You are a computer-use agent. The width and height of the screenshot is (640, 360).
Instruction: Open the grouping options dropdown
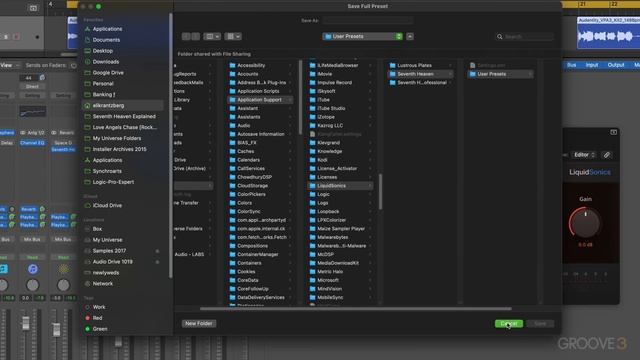click(x=233, y=37)
